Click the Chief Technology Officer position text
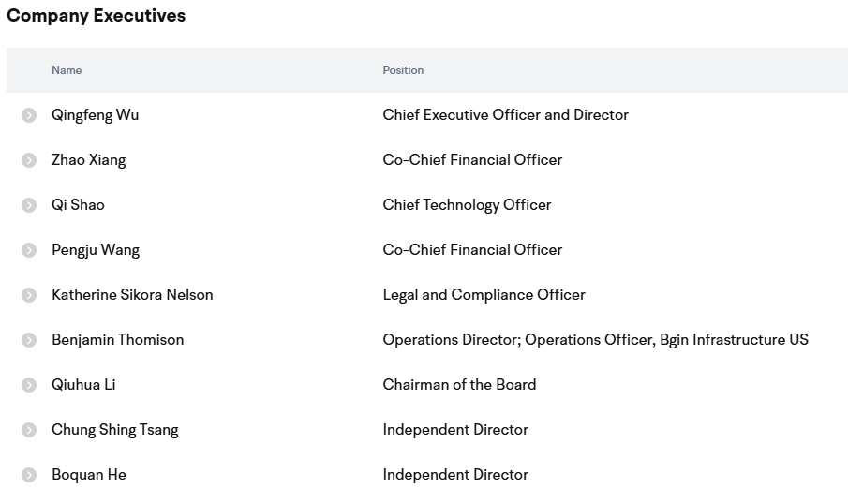 coord(467,205)
